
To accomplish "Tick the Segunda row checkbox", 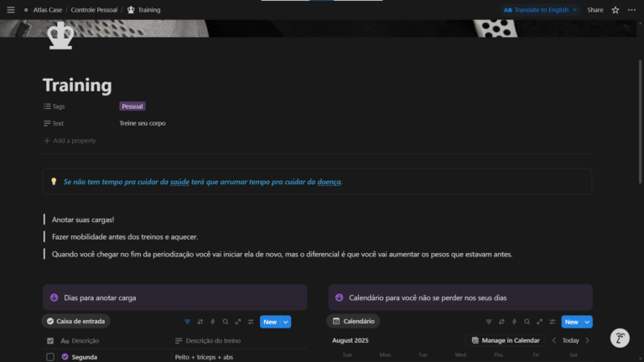I will pos(50,357).
